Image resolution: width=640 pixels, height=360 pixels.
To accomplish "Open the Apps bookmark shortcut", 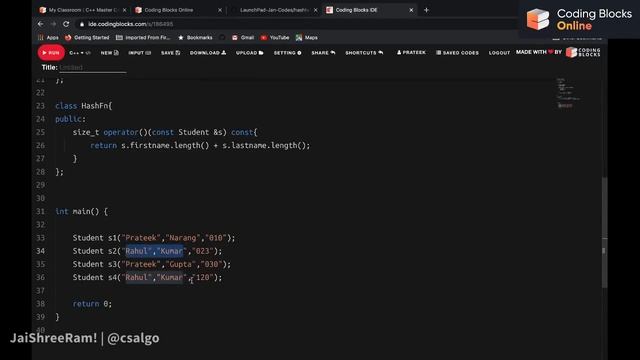I will (48, 38).
